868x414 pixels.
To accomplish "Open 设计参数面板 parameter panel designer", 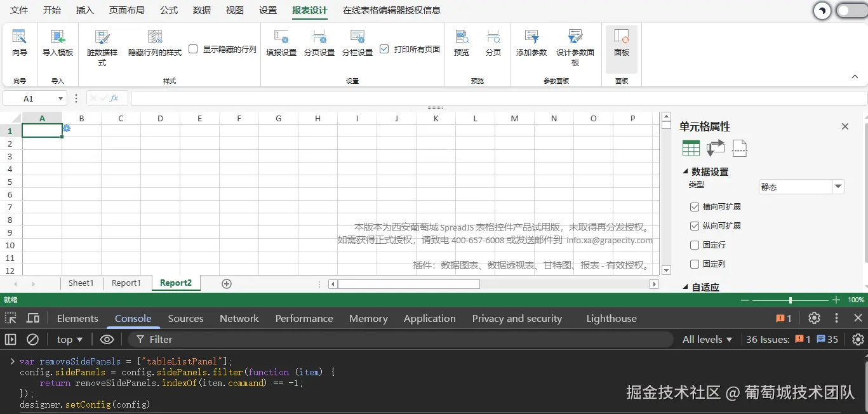I will pos(575,48).
